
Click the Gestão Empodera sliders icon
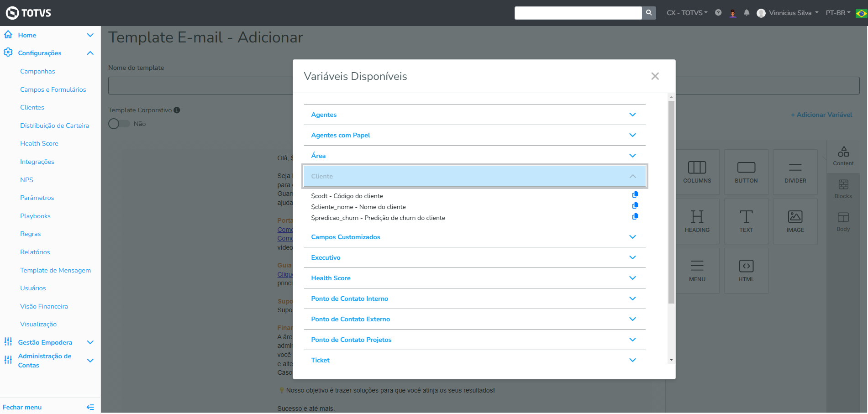click(x=8, y=342)
